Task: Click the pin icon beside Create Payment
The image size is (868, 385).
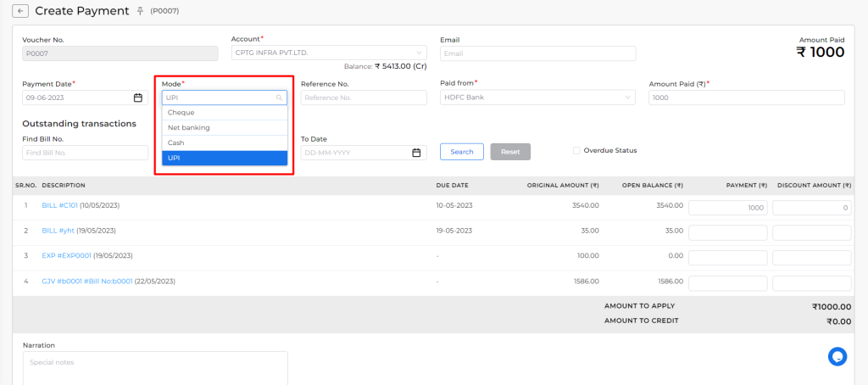Action: point(140,11)
